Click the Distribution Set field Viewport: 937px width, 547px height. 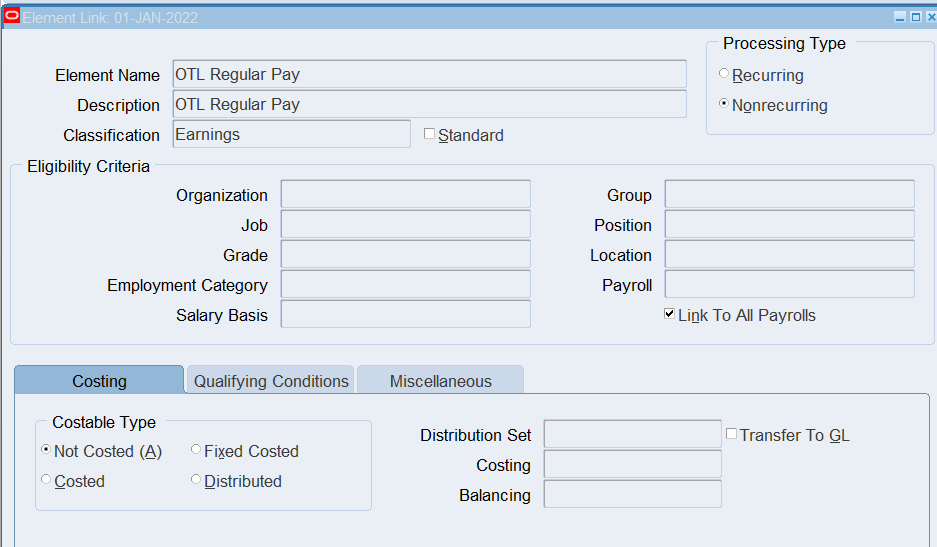[x=632, y=434]
